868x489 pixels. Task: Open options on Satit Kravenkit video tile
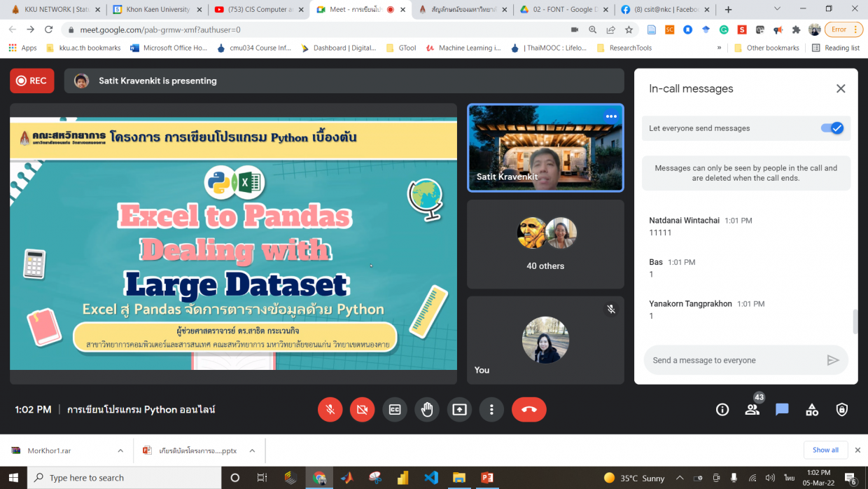611,116
